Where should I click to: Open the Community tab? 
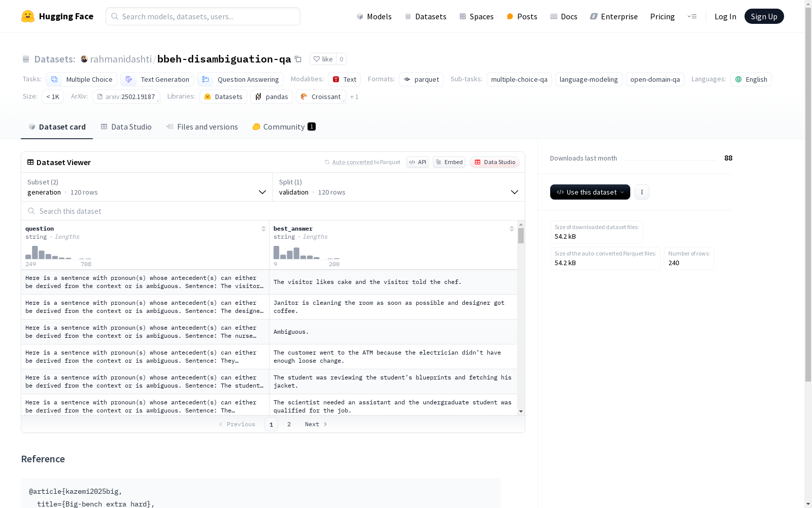click(284, 127)
